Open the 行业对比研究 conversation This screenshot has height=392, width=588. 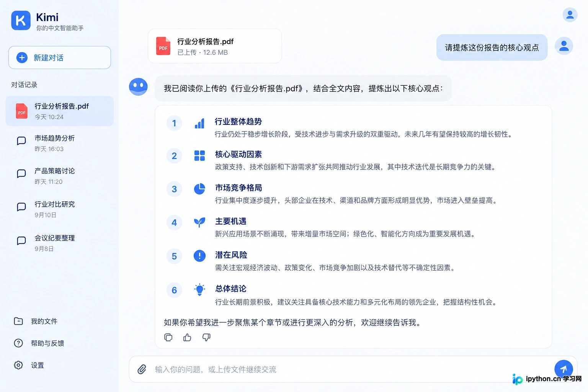(x=60, y=209)
